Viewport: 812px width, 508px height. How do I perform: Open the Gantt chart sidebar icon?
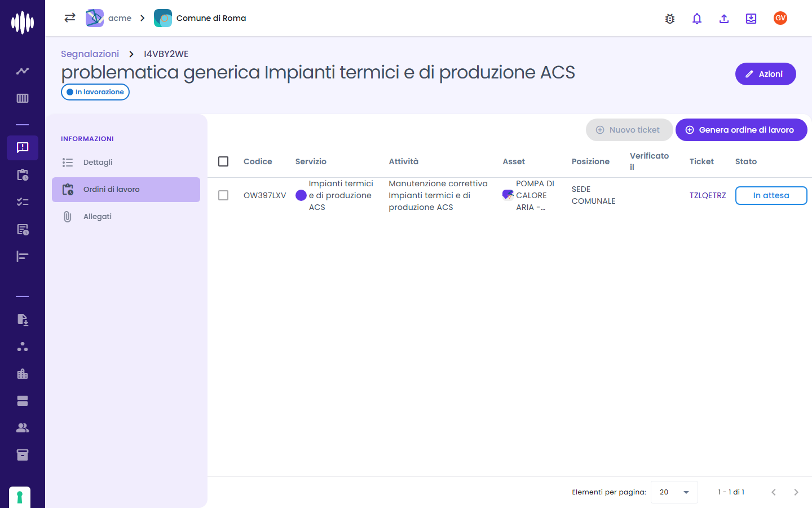[x=23, y=256]
